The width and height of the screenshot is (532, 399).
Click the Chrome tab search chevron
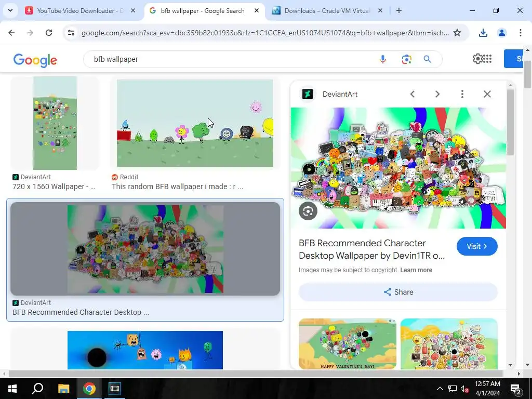(x=10, y=10)
